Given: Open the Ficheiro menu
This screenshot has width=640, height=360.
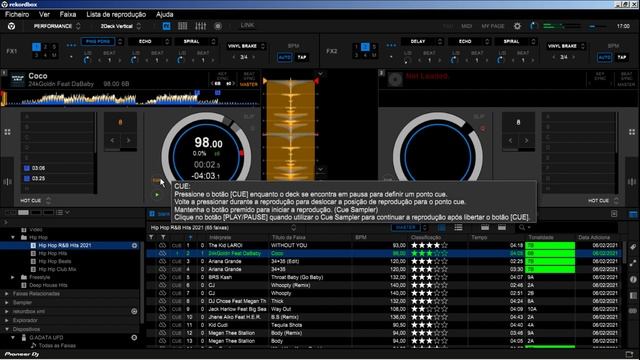Looking at the screenshot, I should 17,14.
